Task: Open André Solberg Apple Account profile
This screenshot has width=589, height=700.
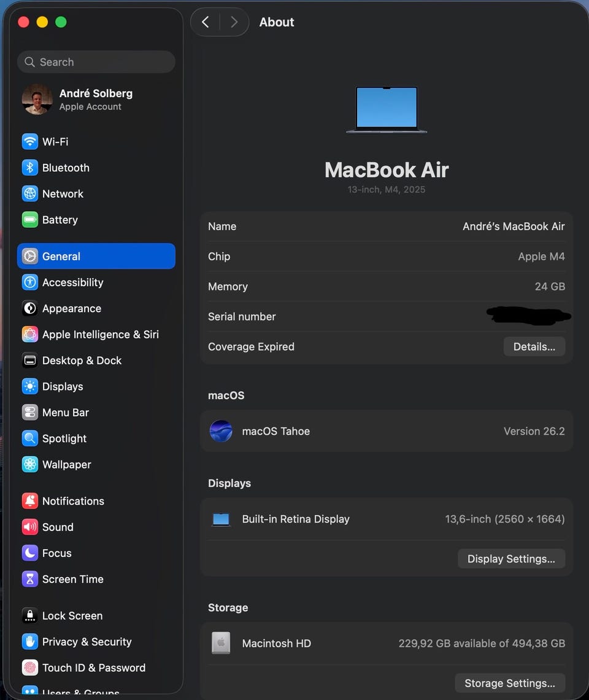Action: [96, 99]
